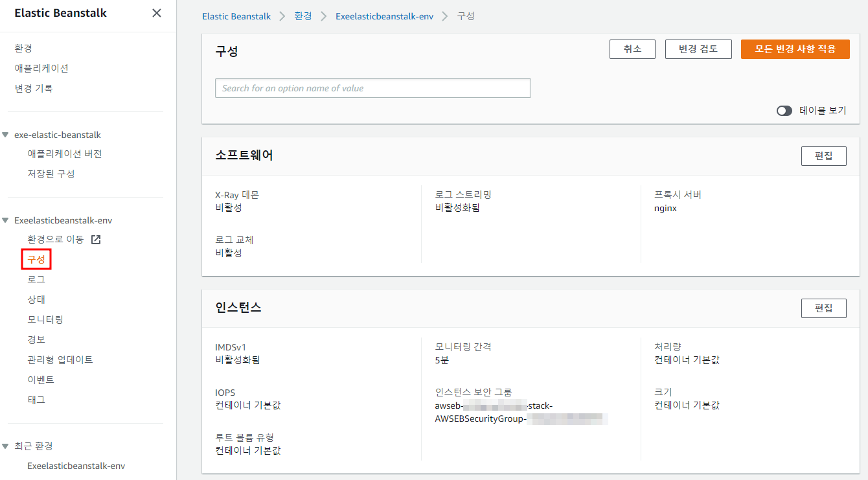Click the 비활성화됨 value under 로그 스트리밍
The height and width of the screenshot is (480, 868).
[458, 208]
